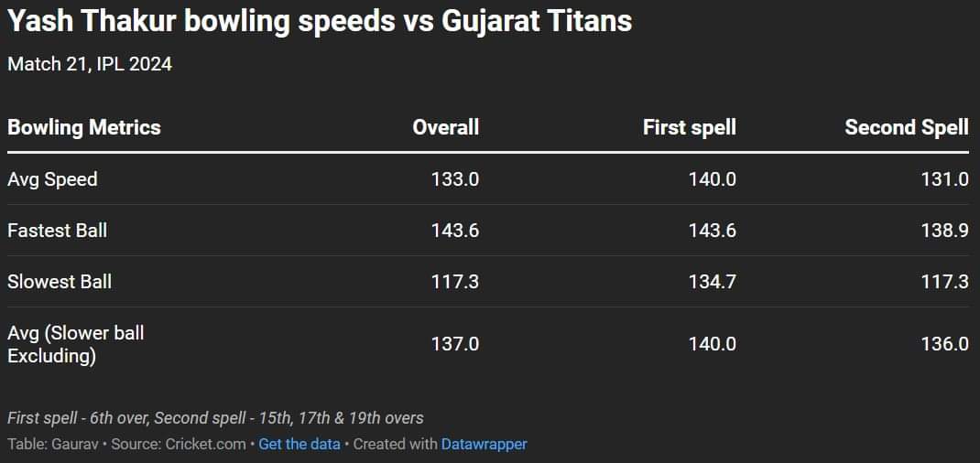
Task: Click the chart title about Yash Thakur
Action: tap(320, 21)
